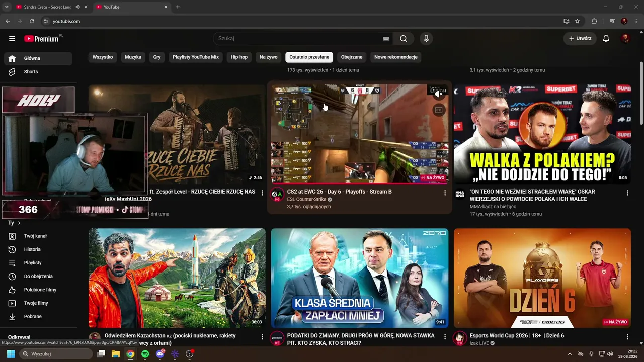Show hidden system tray icons
The image size is (644, 362).
click(x=570, y=354)
